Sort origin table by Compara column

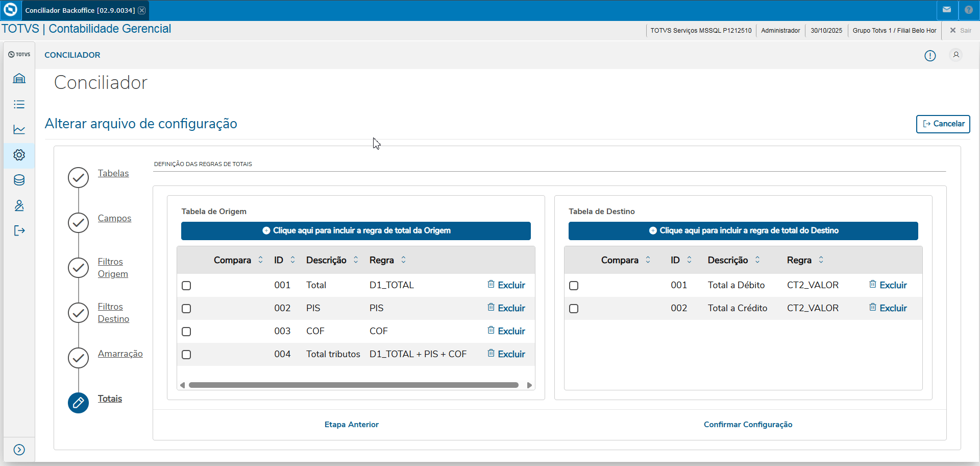click(x=260, y=260)
